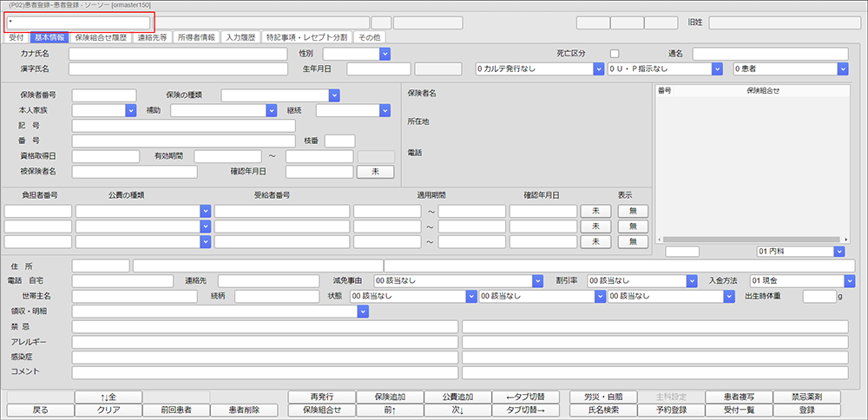Go to the 所得者情報 tab
The width and height of the screenshot is (868, 420).
(x=195, y=37)
